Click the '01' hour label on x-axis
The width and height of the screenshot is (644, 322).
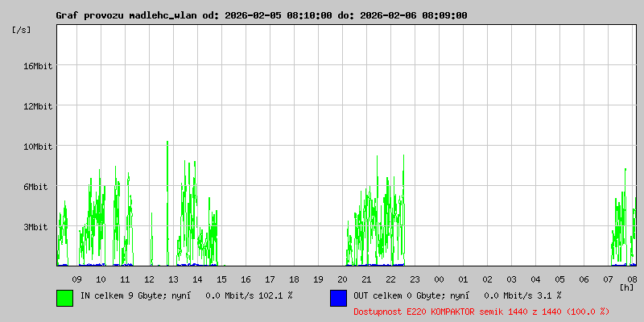pos(464,279)
